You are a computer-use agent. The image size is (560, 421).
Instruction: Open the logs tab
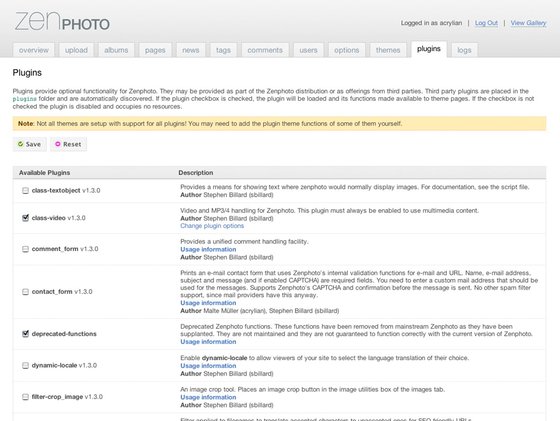[x=464, y=50]
